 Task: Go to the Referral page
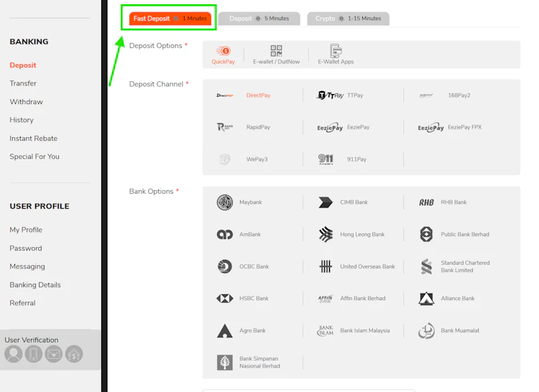click(x=22, y=303)
